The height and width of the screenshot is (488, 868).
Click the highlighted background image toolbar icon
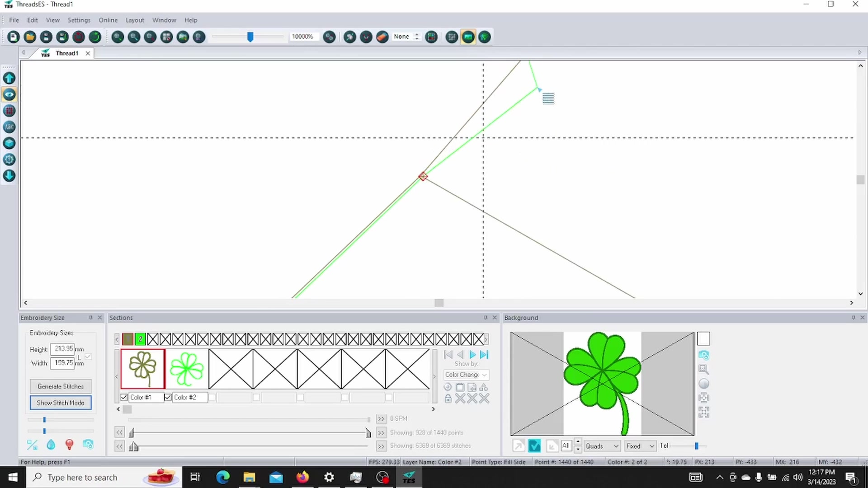pyautogui.click(x=468, y=37)
